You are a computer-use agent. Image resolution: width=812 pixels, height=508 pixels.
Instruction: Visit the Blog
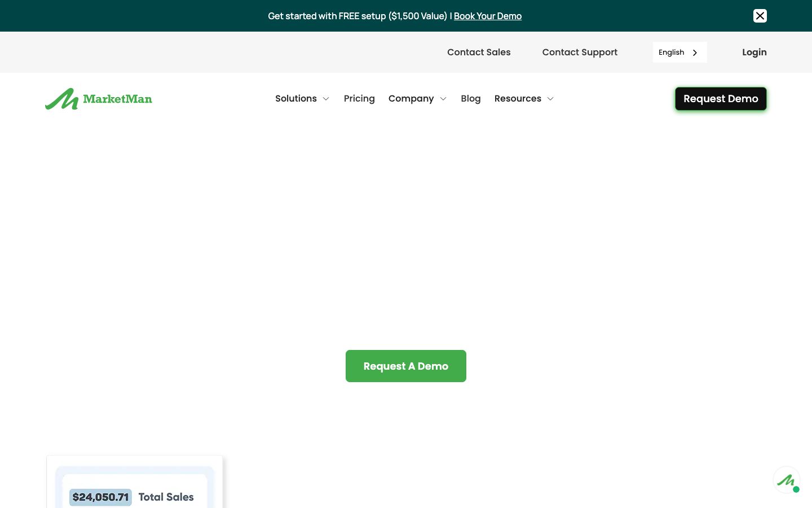point(471,98)
